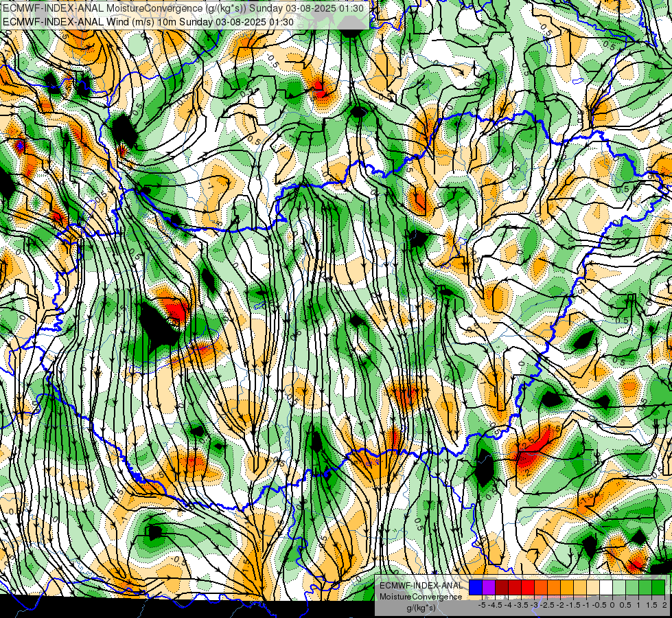Screen dimensions: 672x618
Task: Click the "2" legend scale value
Action: 664,605
